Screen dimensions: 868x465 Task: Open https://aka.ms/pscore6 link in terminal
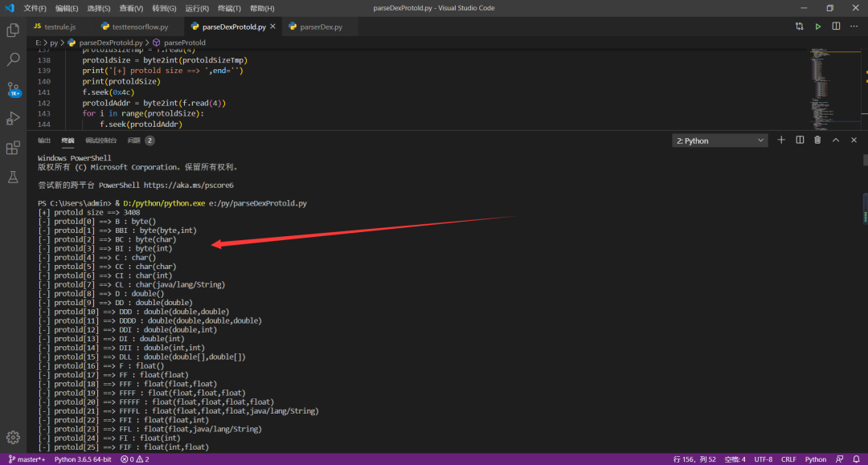point(189,186)
